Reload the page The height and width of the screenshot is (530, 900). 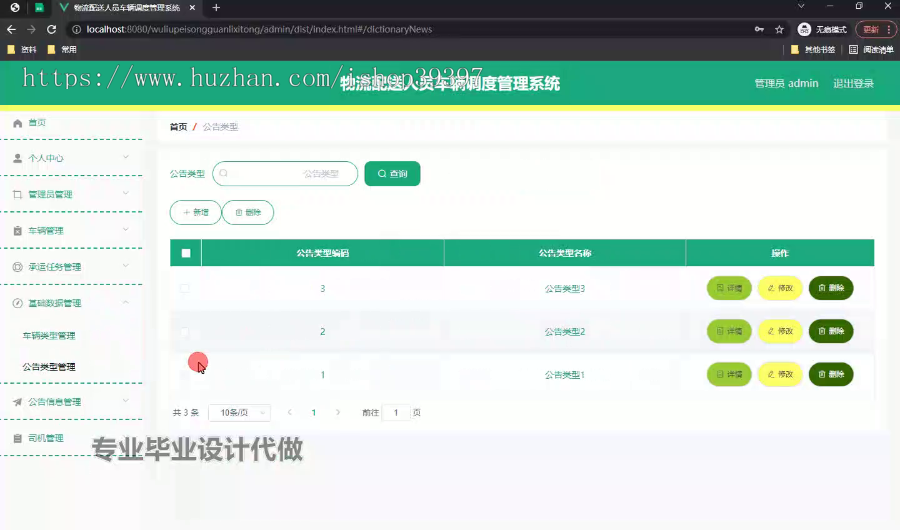click(x=52, y=29)
